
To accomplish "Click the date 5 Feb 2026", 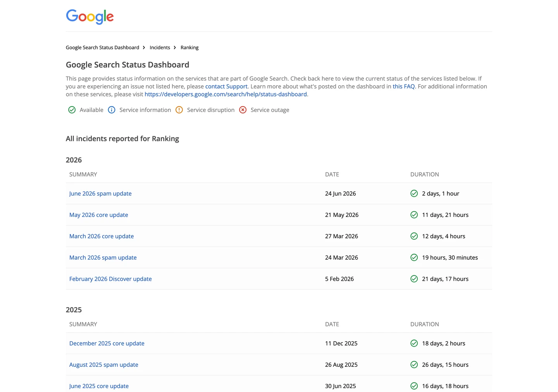I will pyautogui.click(x=339, y=279).
